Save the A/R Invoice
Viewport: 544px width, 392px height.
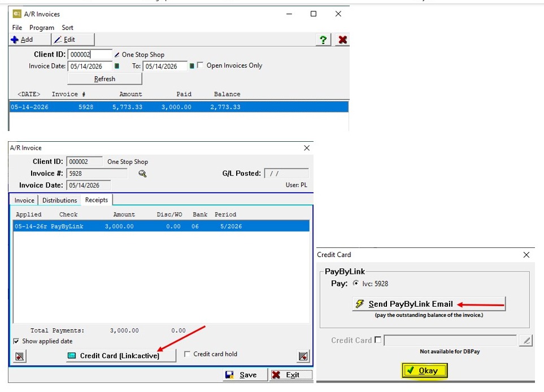click(x=245, y=375)
